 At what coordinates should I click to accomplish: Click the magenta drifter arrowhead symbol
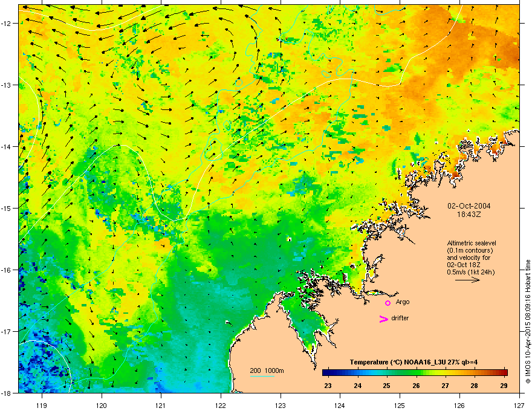[384, 319]
